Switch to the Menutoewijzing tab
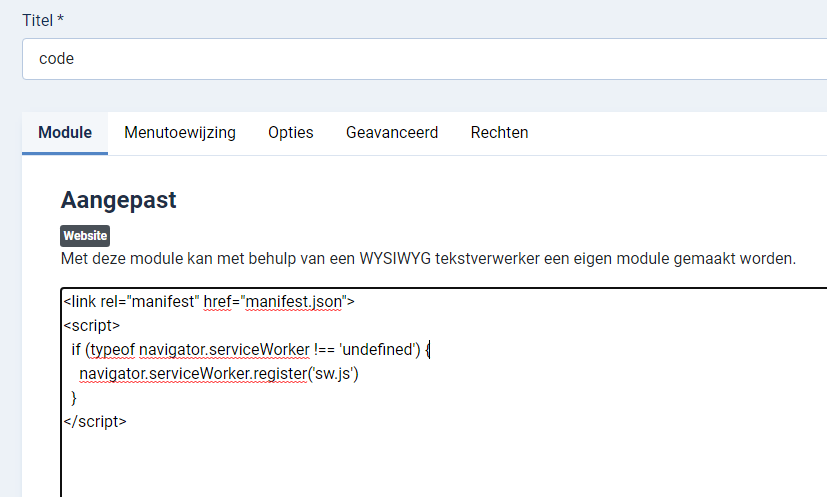Viewport: 827px width, 497px height. [x=180, y=132]
